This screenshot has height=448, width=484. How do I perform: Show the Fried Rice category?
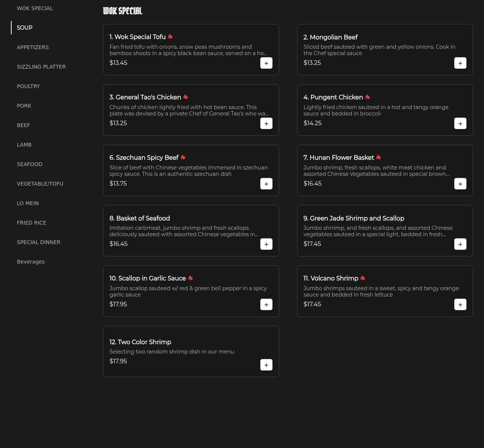[x=32, y=223]
